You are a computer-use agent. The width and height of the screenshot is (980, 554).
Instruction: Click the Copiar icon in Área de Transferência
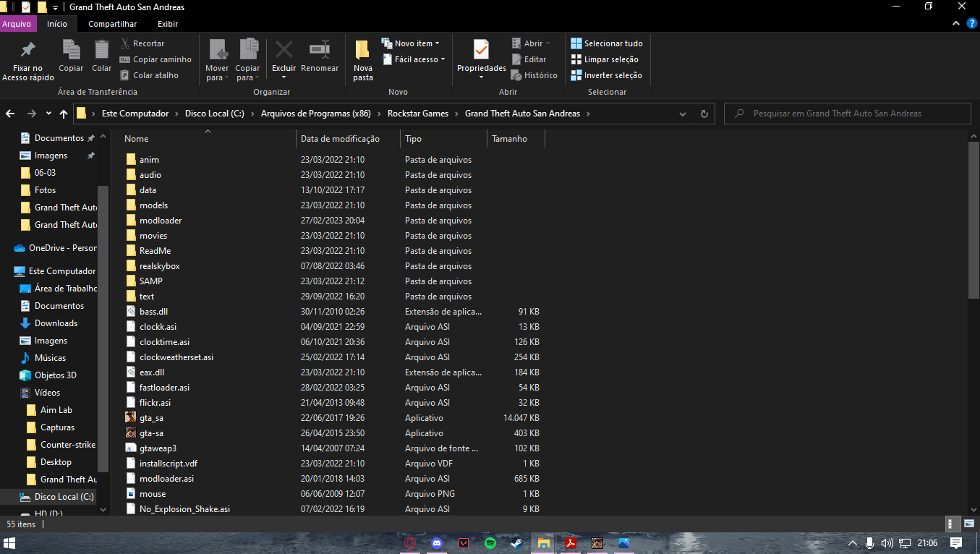pos(71,50)
